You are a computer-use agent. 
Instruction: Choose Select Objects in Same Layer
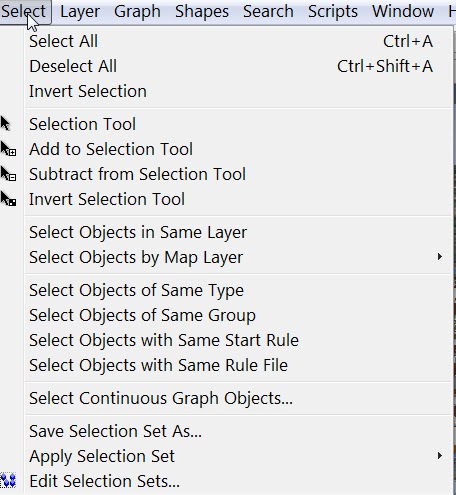pyautogui.click(x=238, y=232)
